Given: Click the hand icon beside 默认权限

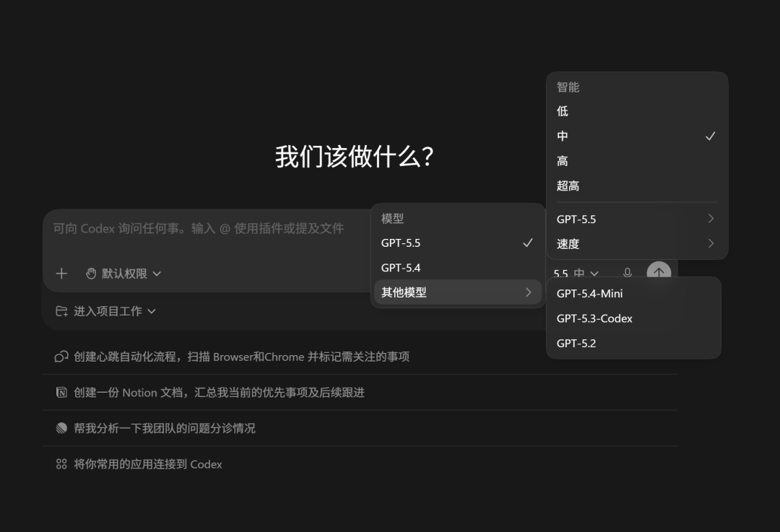Looking at the screenshot, I should pos(90,274).
